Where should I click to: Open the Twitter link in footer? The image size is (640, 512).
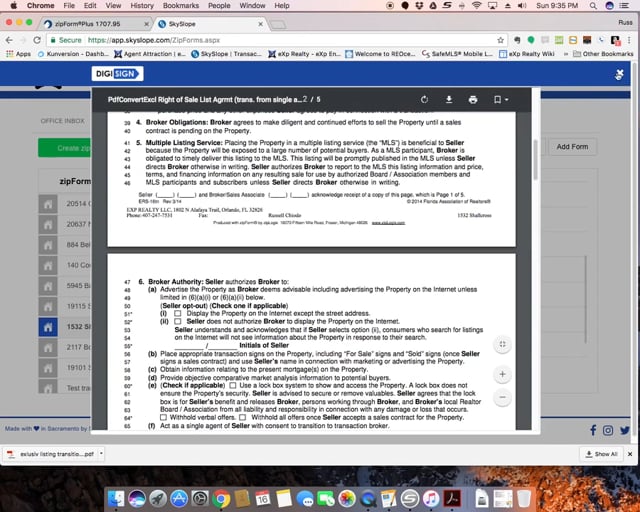(624, 430)
